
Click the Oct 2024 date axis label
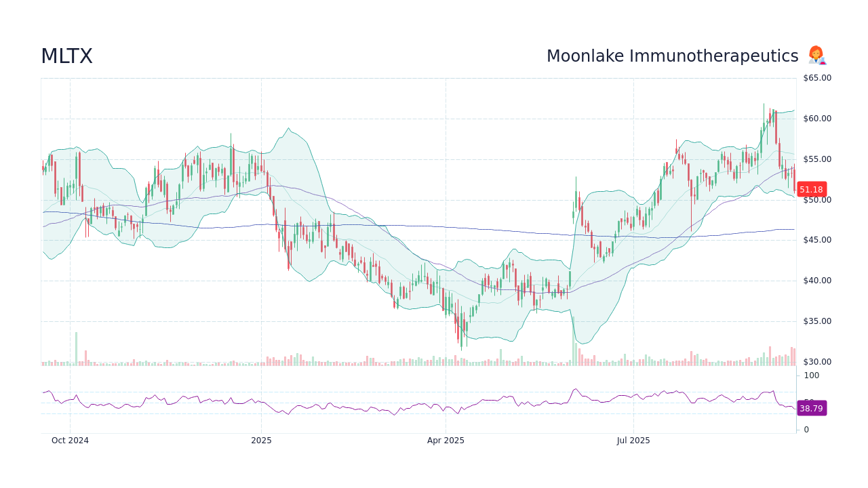pos(70,441)
